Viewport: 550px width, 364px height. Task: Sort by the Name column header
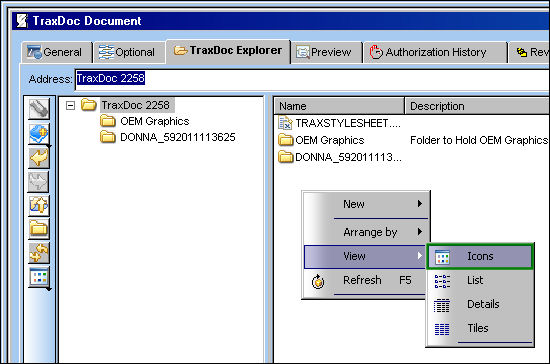(339, 106)
